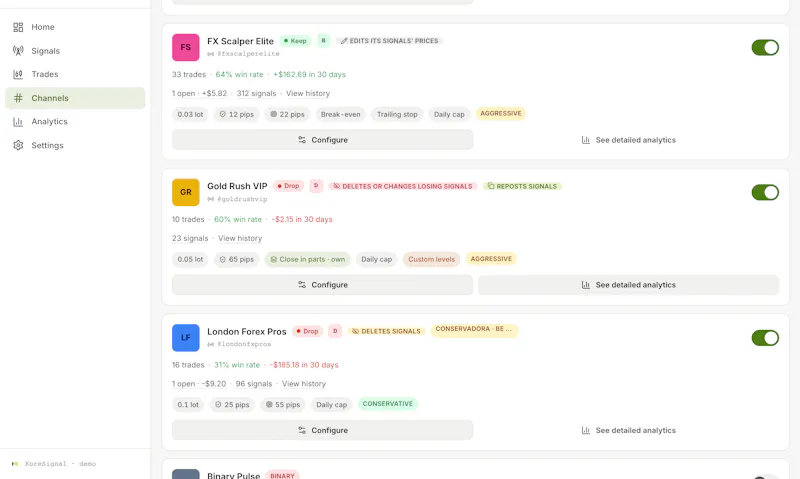Image resolution: width=800 pixels, height=479 pixels.
Task: Click the B grade badge on FX Scalper Elite
Action: click(x=323, y=41)
